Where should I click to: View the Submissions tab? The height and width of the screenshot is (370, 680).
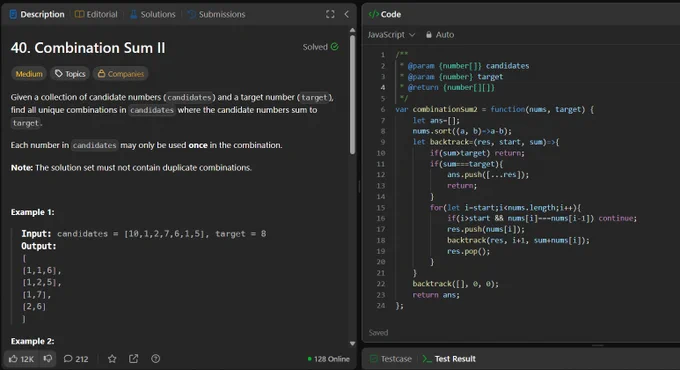216,14
